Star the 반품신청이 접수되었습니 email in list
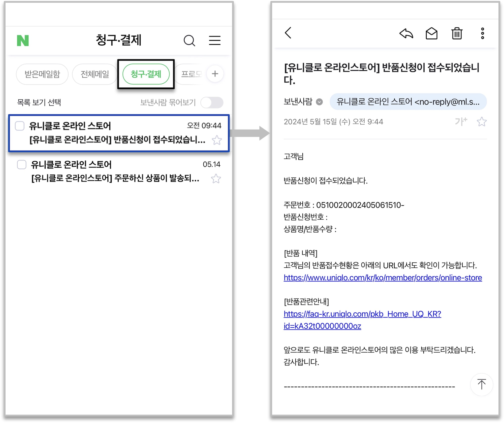 pyautogui.click(x=217, y=140)
